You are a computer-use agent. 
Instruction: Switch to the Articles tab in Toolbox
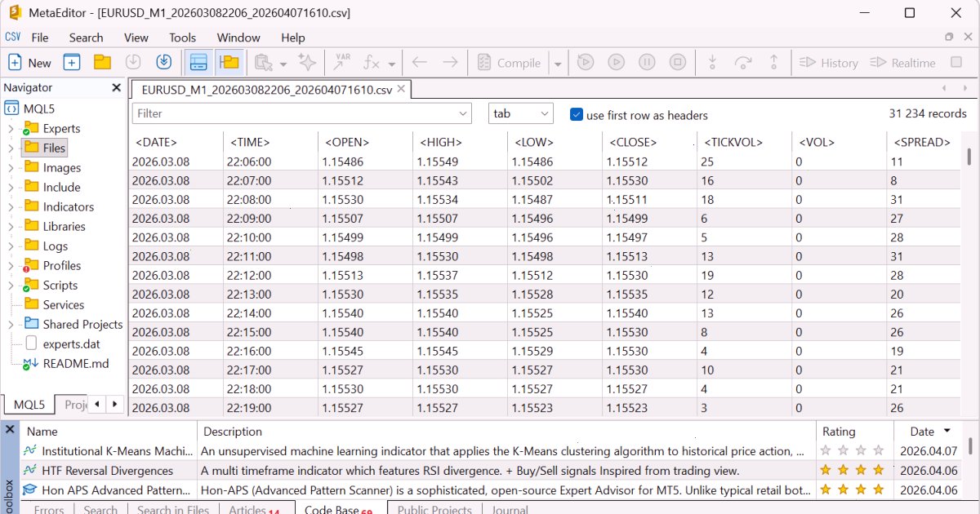click(x=253, y=509)
